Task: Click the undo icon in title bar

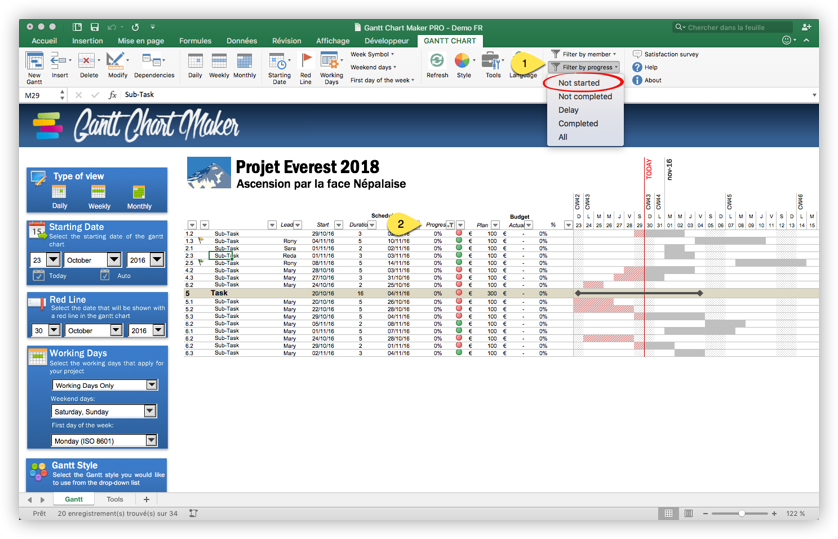Action: (x=112, y=27)
